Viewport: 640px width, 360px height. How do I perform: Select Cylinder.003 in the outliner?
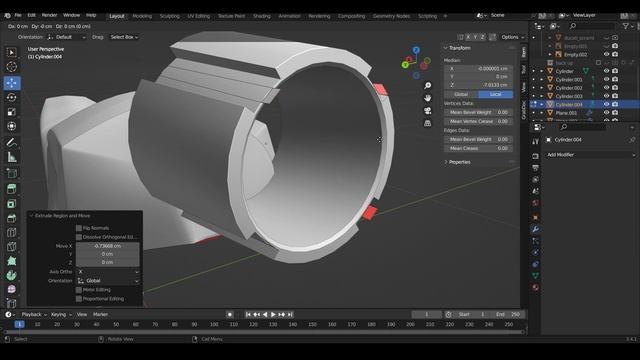click(x=569, y=96)
